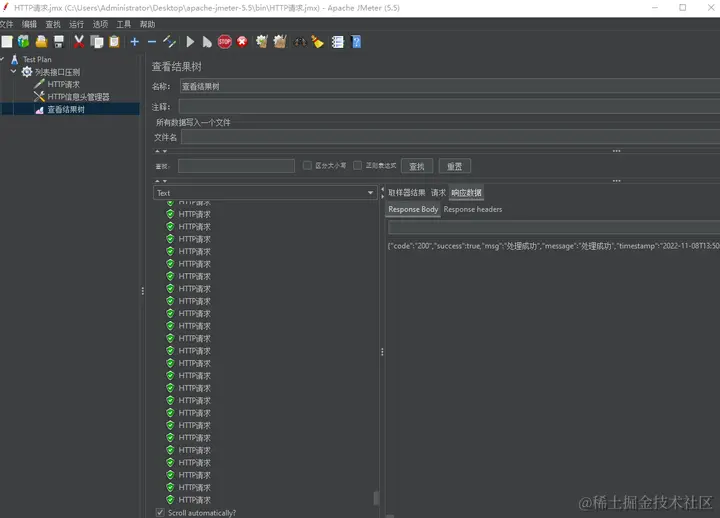Switch to the 请求 tab
720x518 pixels.
[x=438, y=192]
